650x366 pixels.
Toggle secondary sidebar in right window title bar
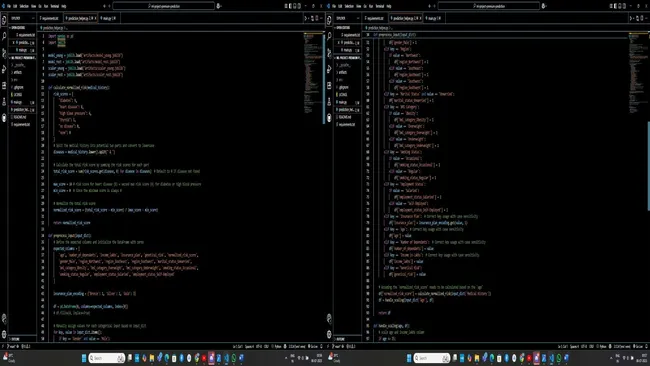624,6
